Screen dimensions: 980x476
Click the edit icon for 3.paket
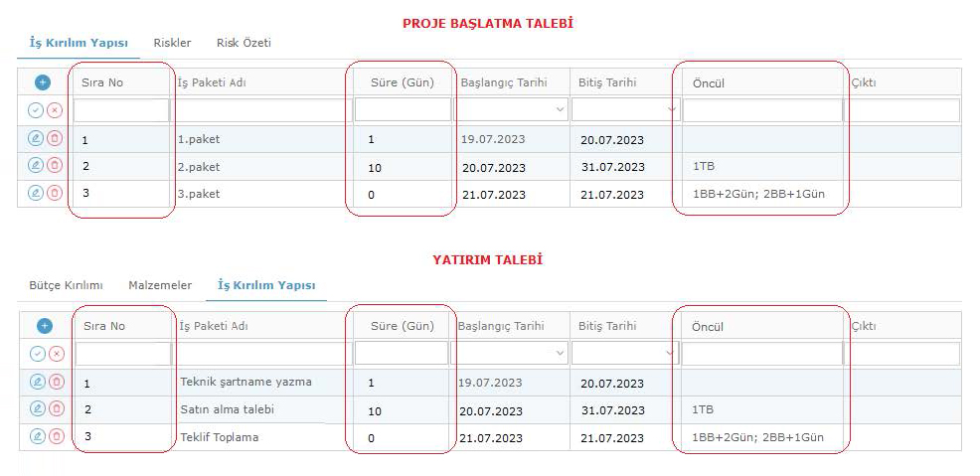coord(36,193)
